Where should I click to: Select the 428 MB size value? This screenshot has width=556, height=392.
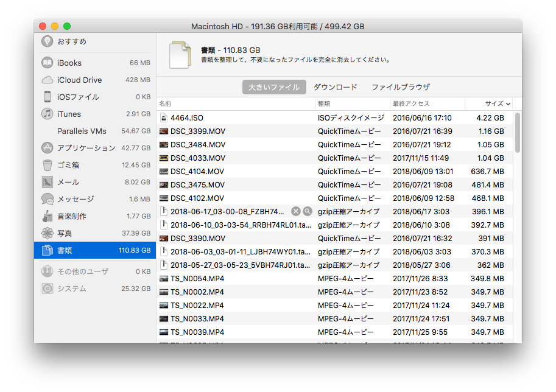pyautogui.click(x=138, y=80)
